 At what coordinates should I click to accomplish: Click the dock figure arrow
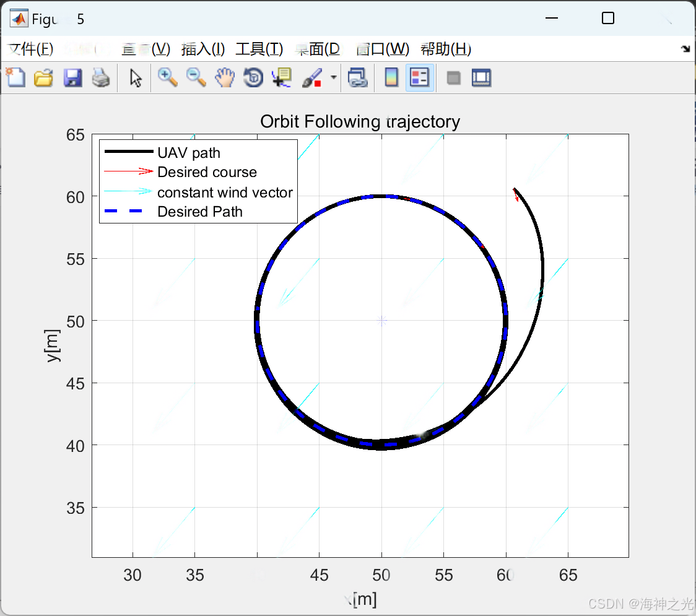pyautogui.click(x=686, y=48)
